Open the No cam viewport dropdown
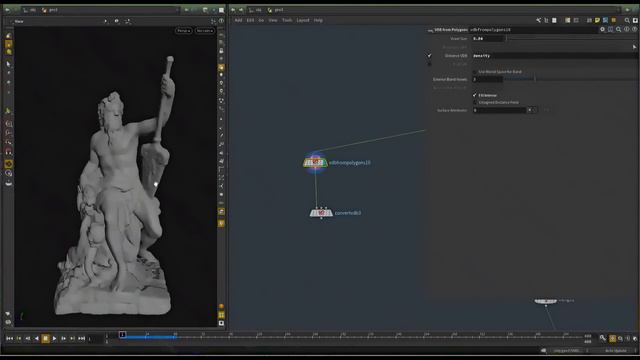The width and height of the screenshot is (640, 360). [204, 31]
